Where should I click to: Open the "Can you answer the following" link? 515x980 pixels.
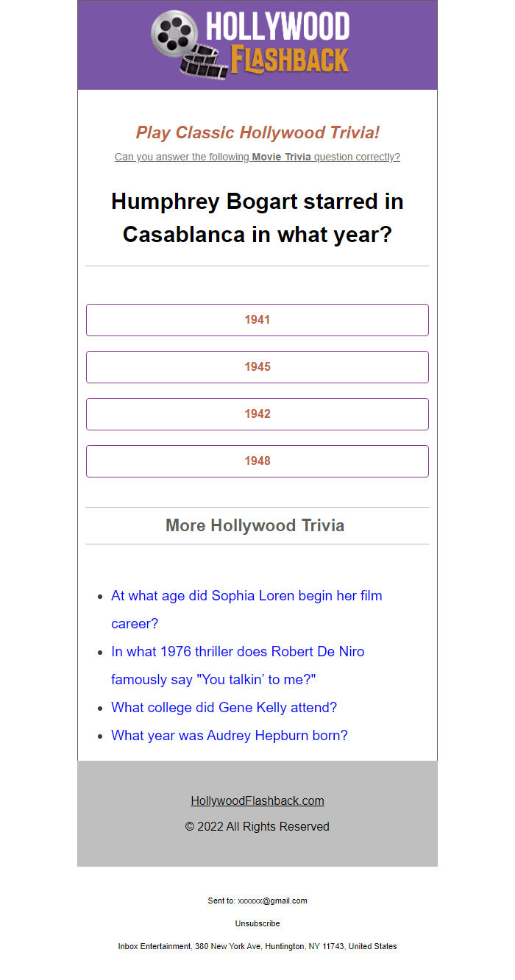[182, 157]
